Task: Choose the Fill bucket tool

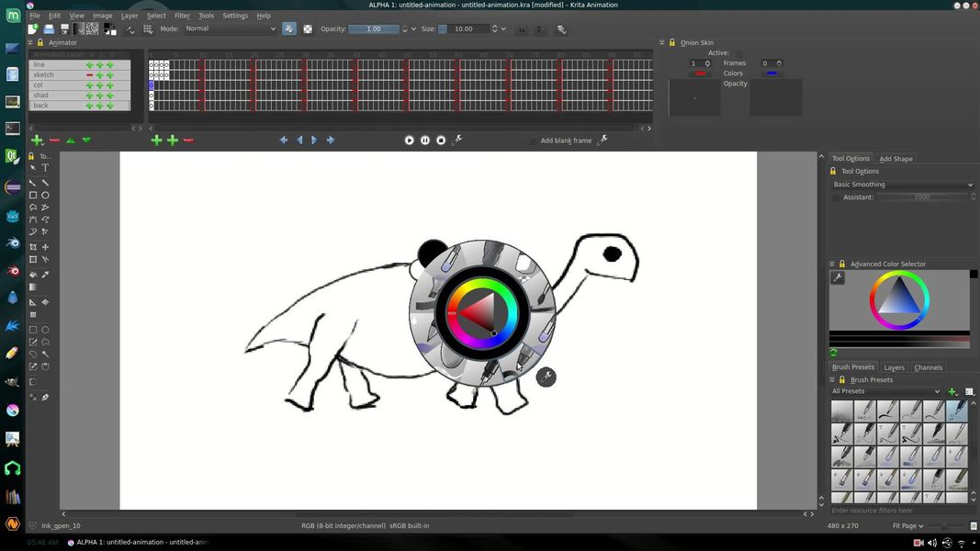Action: click(x=33, y=275)
